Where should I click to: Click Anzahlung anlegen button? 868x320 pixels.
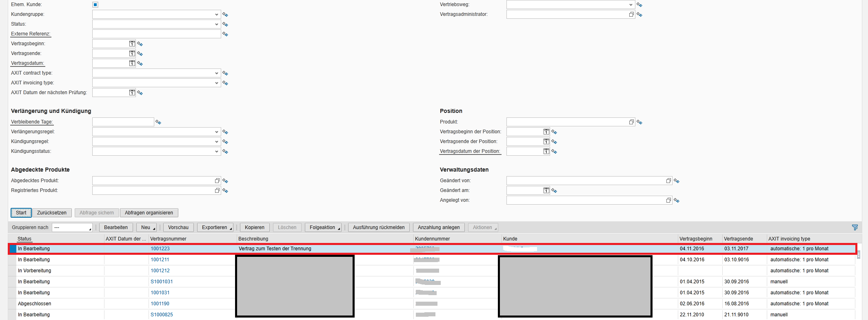pyautogui.click(x=439, y=227)
